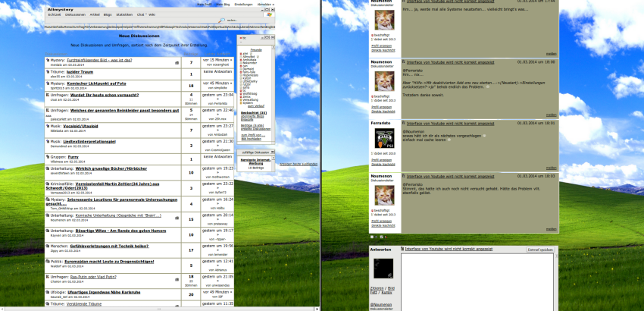Click Abmelden to log out
Viewport: 644px width, 311px height.
coord(266,4)
